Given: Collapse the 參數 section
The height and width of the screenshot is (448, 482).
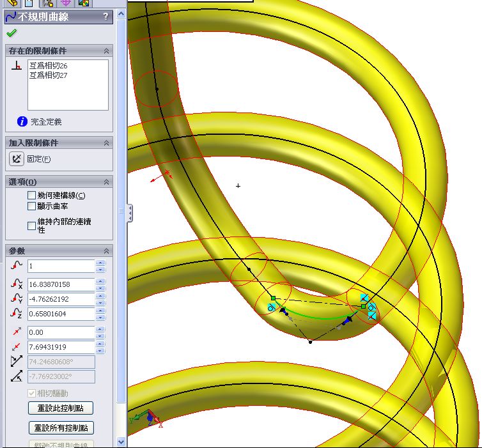Looking at the screenshot, I should [x=106, y=251].
